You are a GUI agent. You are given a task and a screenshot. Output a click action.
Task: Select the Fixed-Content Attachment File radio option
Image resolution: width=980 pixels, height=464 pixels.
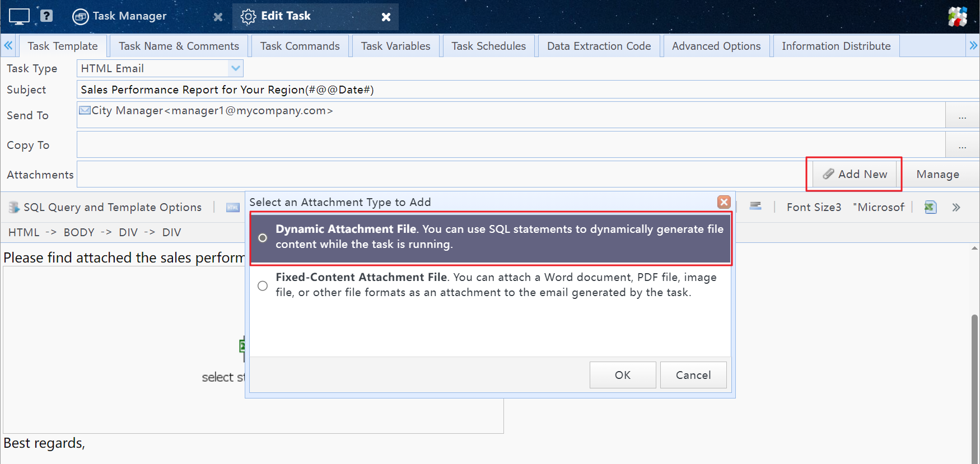263,286
